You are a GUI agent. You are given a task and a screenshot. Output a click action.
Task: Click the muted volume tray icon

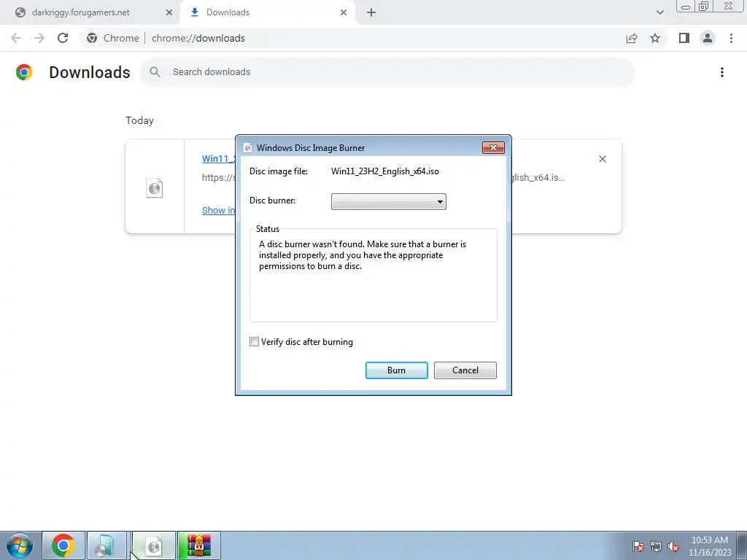(673, 546)
